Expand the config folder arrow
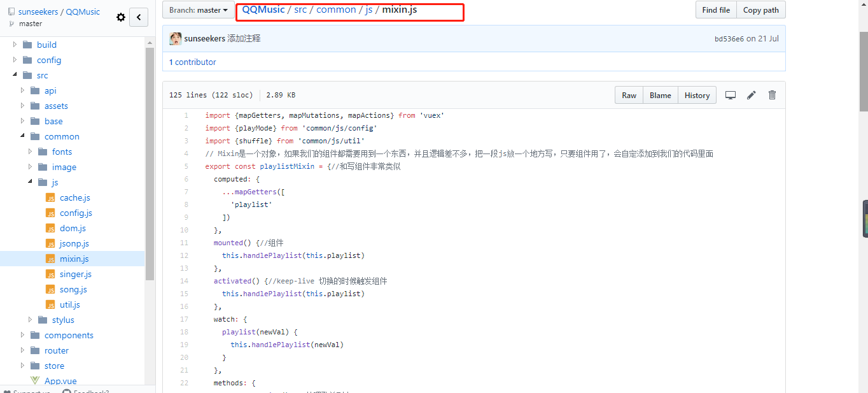This screenshot has width=868, height=393. coord(15,60)
